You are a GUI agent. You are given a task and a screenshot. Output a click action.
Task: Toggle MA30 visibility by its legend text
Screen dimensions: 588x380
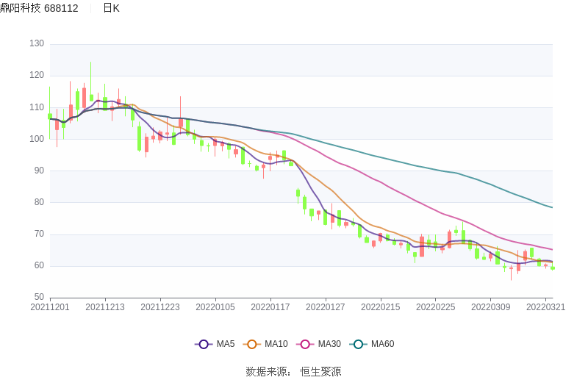tap(329, 344)
